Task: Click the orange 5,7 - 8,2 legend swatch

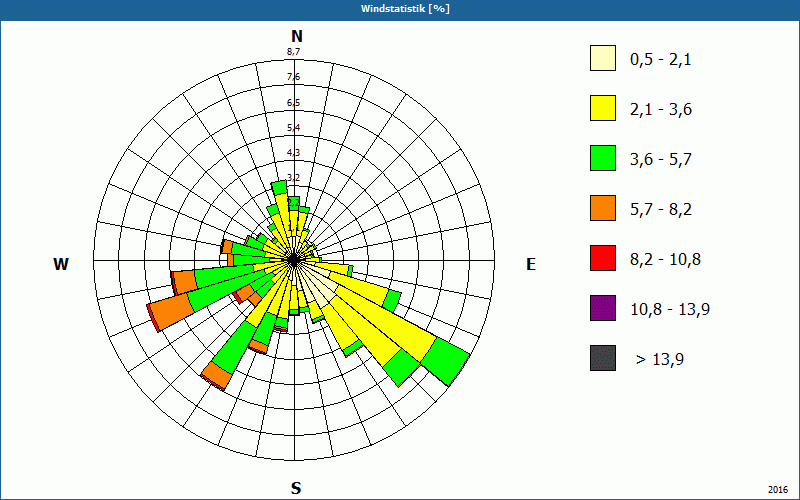Action: tap(603, 208)
